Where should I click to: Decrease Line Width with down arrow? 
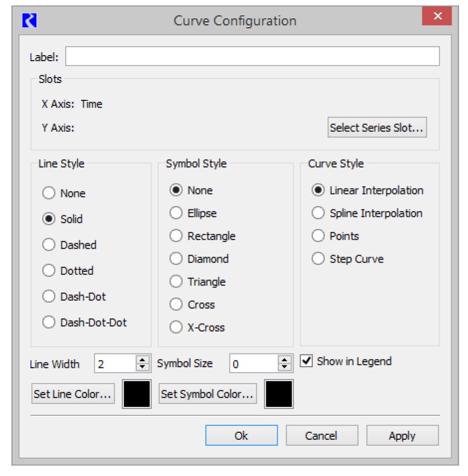(143, 367)
